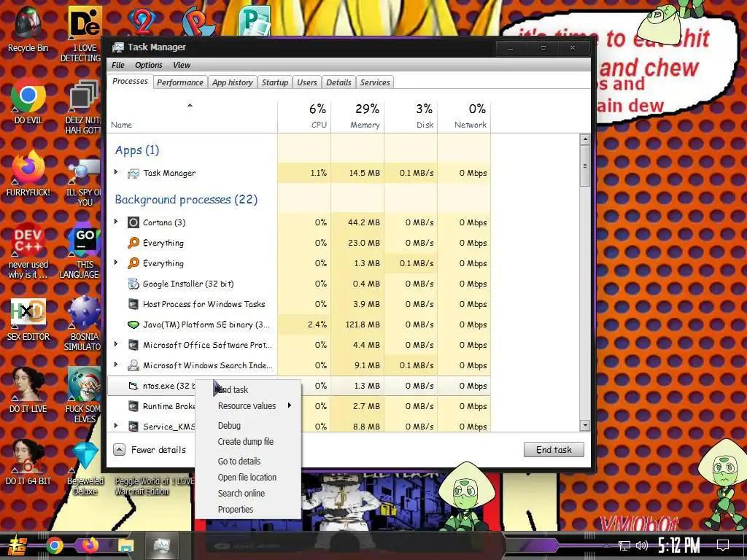Screen dimensions: 747x560
Task: Collapse view with Fewer details arrow
Action: (x=120, y=449)
